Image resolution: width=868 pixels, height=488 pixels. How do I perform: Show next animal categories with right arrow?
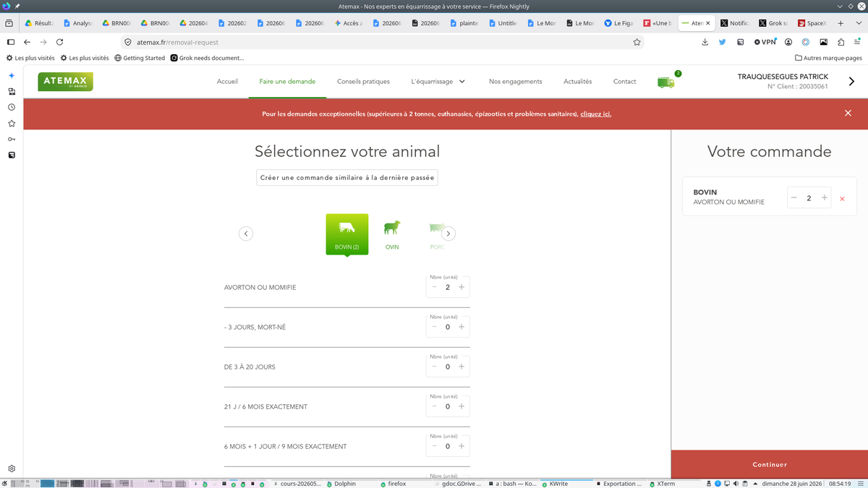pos(448,234)
